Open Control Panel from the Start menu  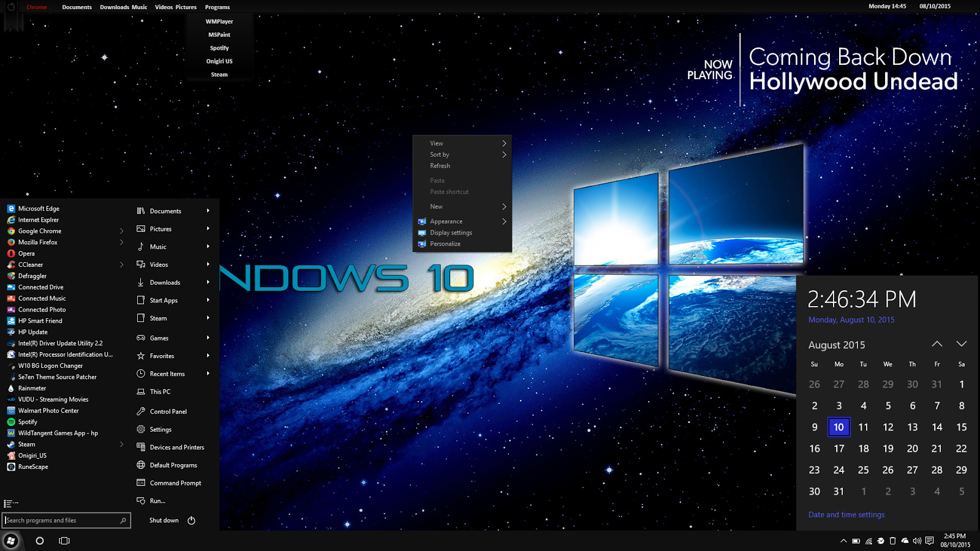coord(162,411)
